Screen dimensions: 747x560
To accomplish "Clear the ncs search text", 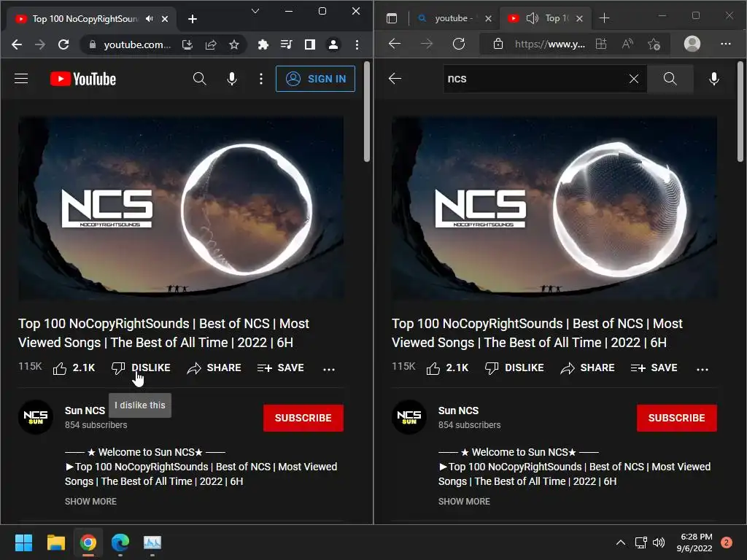I will coord(634,79).
